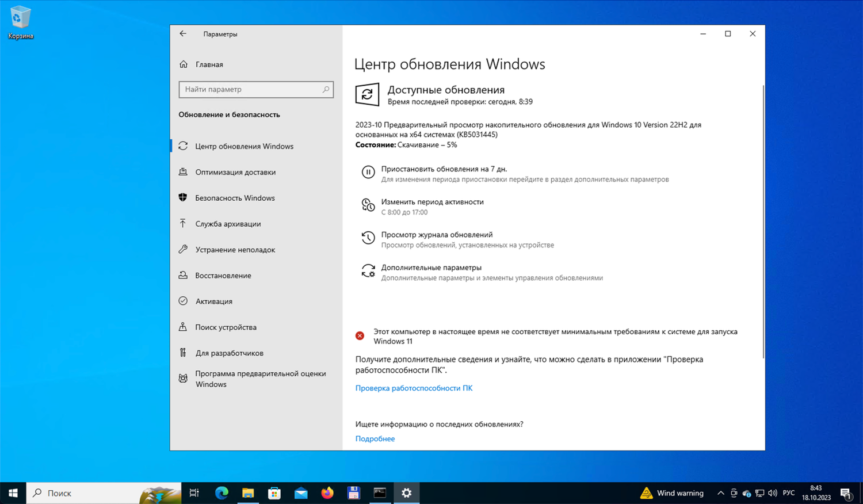
Task: Open Служба архивации section
Action: tap(257, 224)
